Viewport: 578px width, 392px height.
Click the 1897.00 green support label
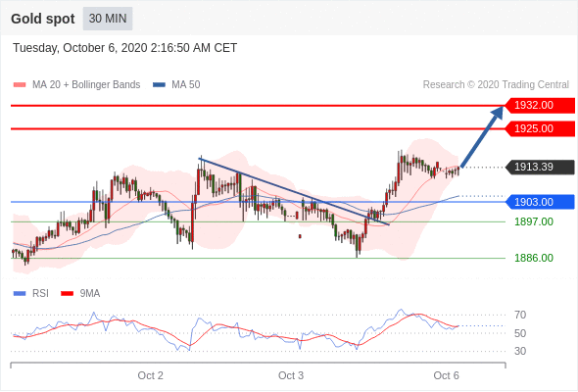pyautogui.click(x=534, y=221)
